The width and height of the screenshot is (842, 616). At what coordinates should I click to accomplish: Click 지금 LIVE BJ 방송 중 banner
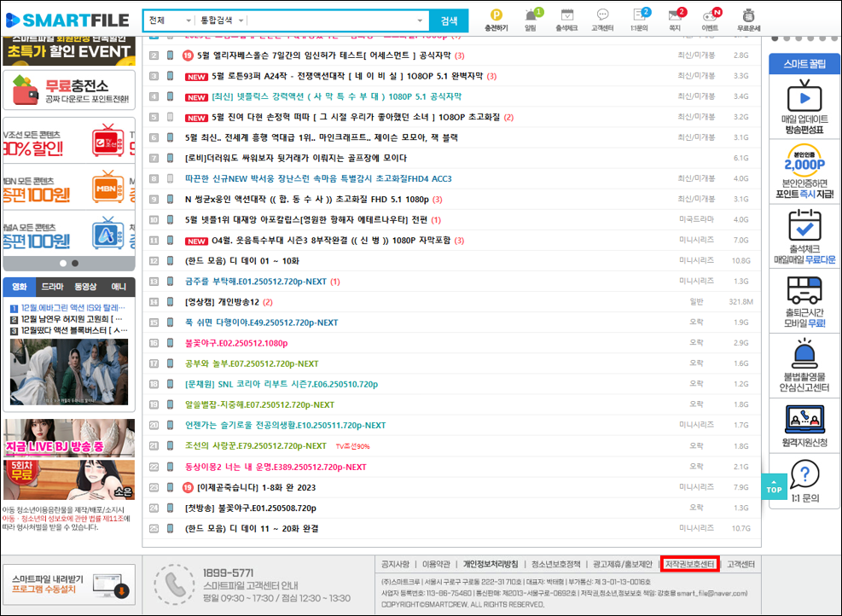pos(69,438)
